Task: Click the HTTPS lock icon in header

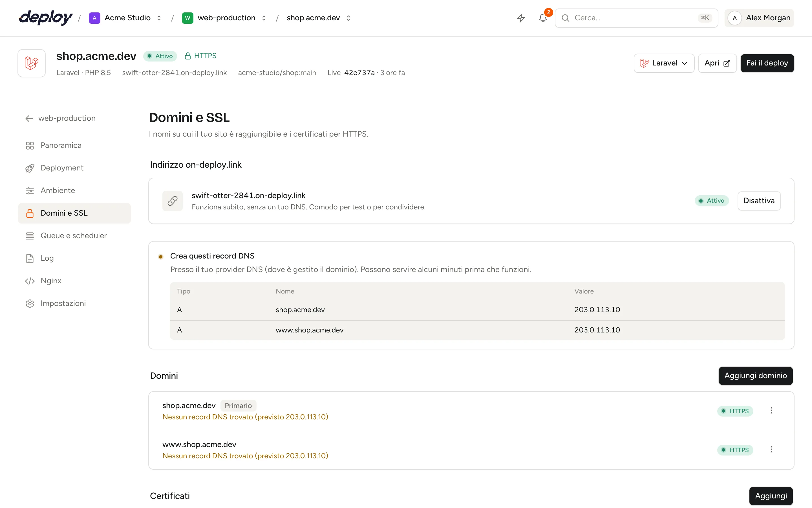Action: coord(187,56)
